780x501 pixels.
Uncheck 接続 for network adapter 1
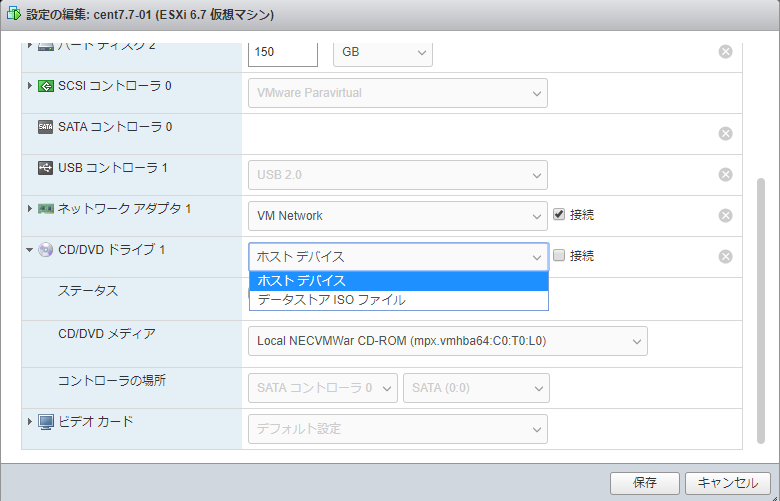coord(559,214)
